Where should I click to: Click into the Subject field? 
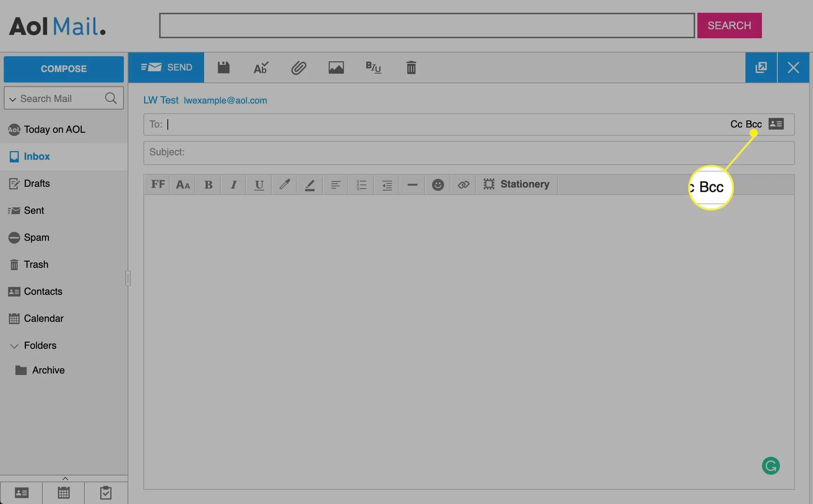coord(469,152)
